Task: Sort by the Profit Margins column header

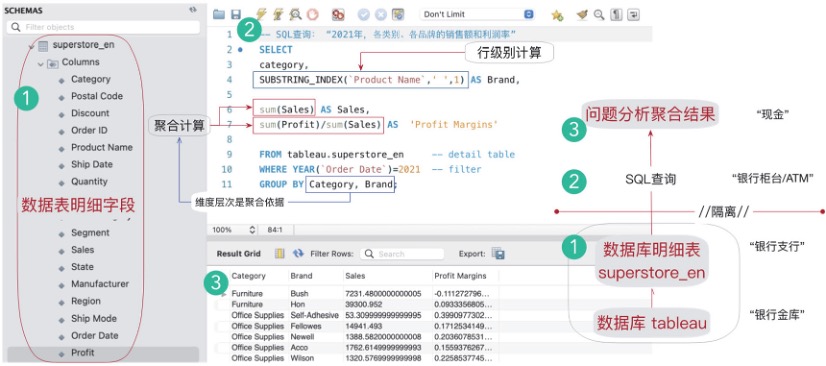Action: [460, 276]
